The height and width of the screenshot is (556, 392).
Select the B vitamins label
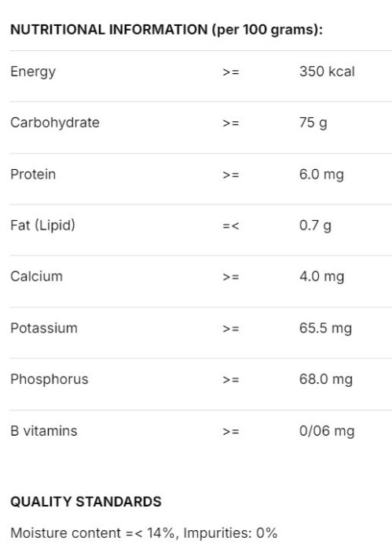(44, 431)
